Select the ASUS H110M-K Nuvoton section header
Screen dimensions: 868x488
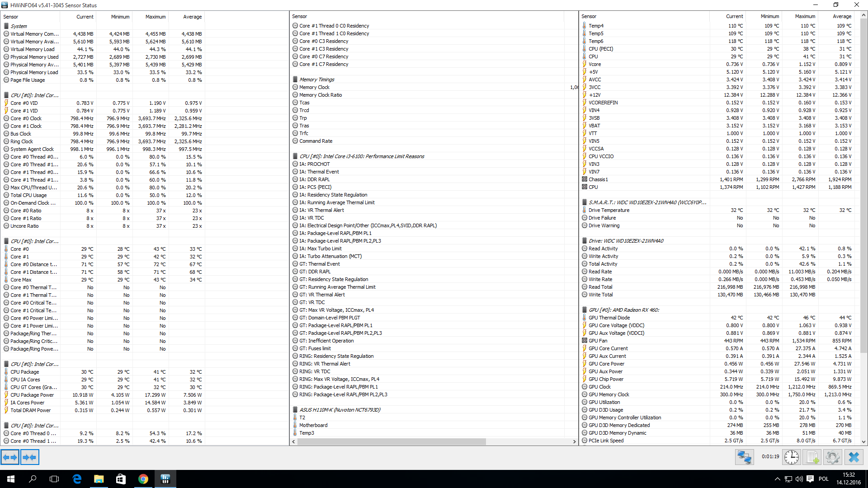(x=340, y=410)
